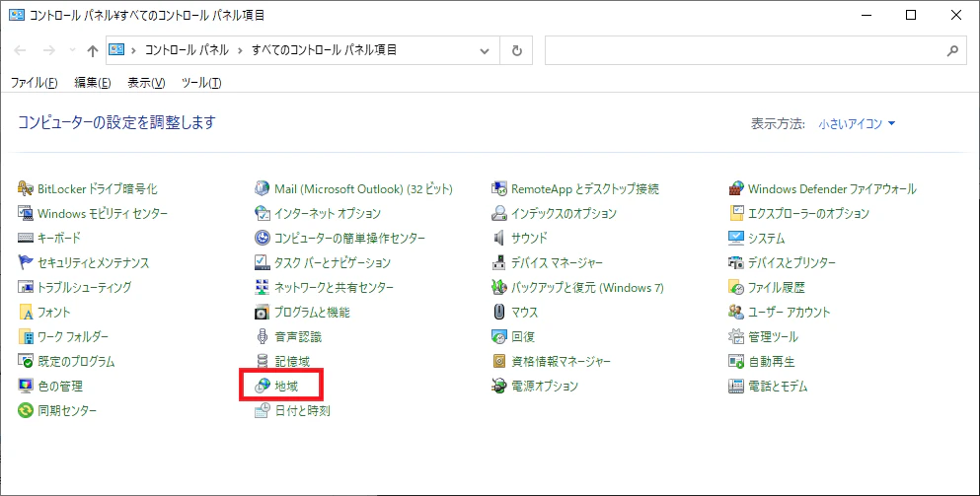Click the セキュリティとメンテナンス flag icon
The width and height of the screenshot is (980, 496).
26,262
